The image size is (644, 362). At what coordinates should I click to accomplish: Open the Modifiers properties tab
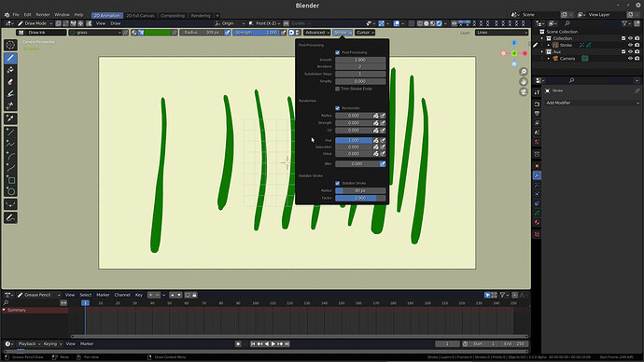pos(537,175)
